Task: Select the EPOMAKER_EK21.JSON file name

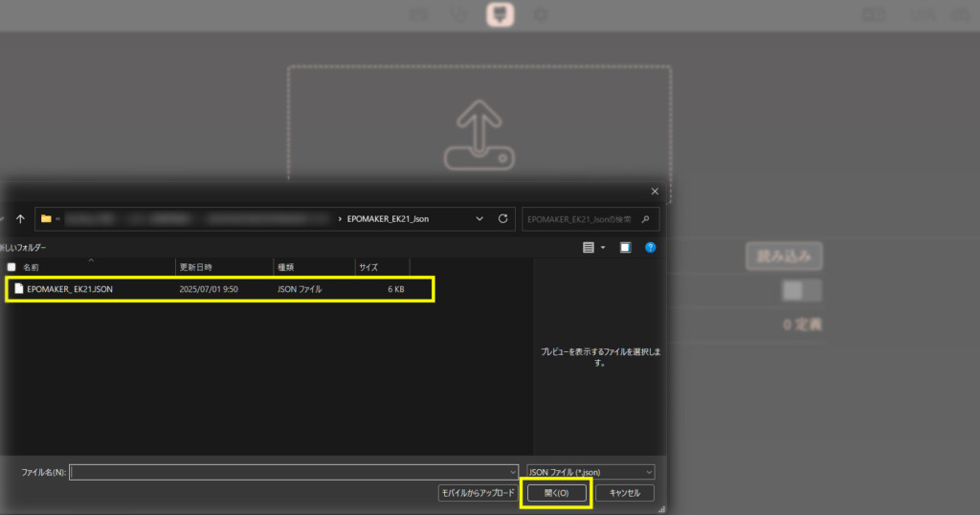Action: pyautogui.click(x=69, y=289)
